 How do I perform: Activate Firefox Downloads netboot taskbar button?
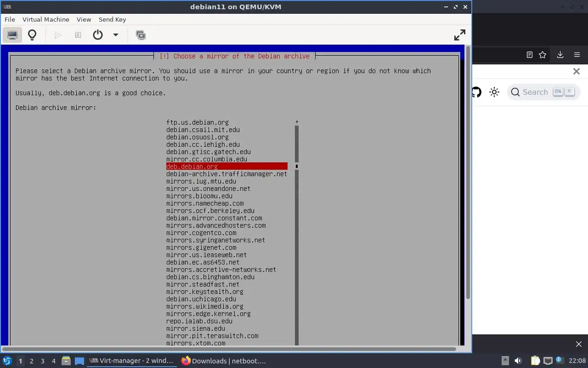(x=224, y=361)
